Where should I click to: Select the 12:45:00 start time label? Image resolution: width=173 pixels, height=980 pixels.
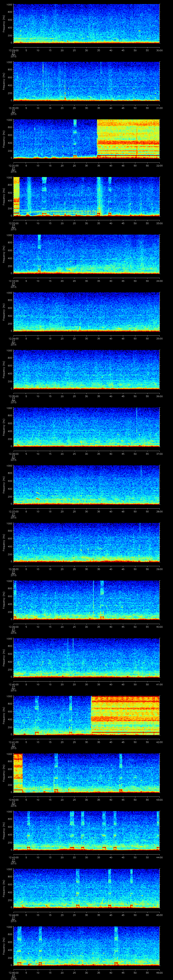pyautogui.click(x=13, y=972)
